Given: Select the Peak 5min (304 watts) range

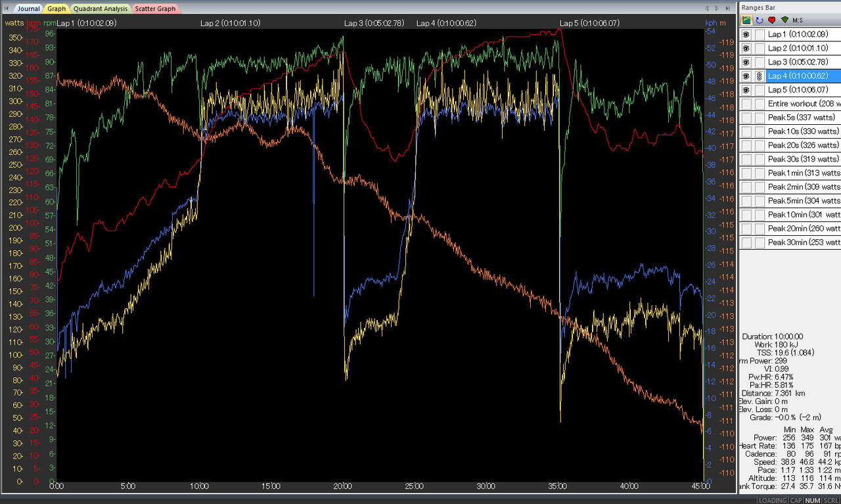Looking at the screenshot, I should (803, 201).
